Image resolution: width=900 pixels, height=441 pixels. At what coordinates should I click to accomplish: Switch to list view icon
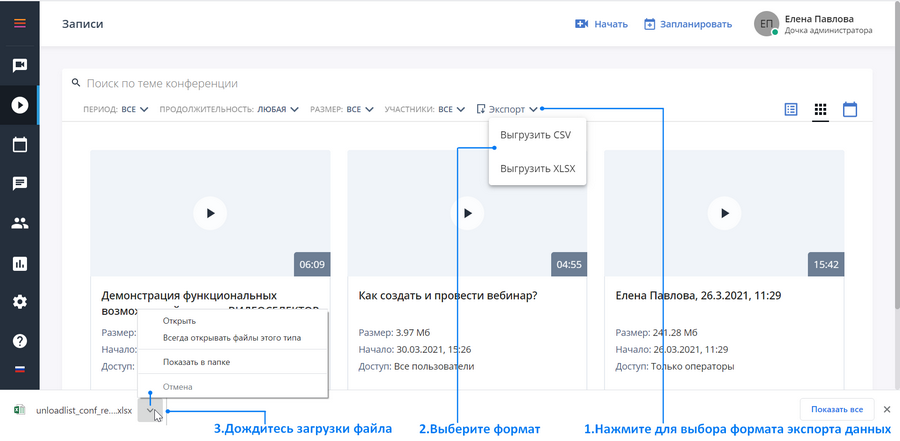(x=791, y=109)
